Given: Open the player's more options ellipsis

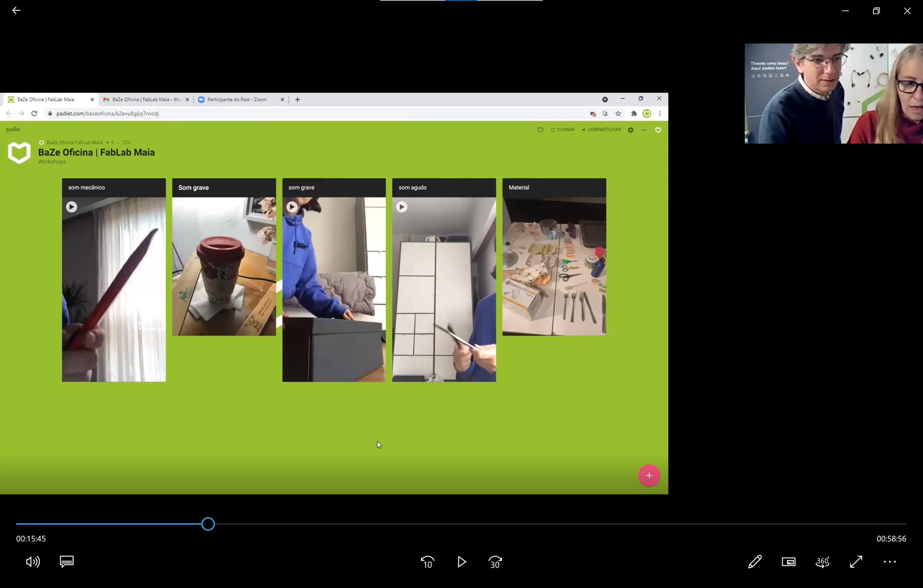Looking at the screenshot, I should [x=890, y=562].
